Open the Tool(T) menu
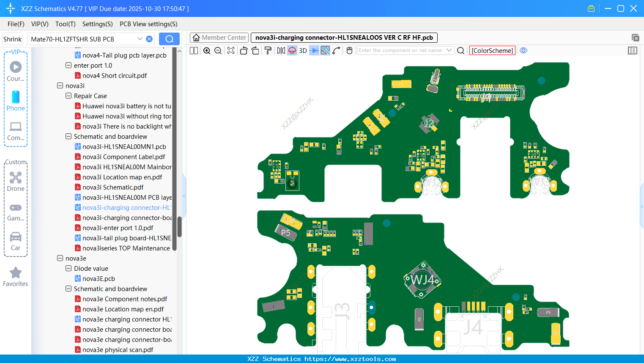Screen dimensions: 644x363 pos(66,24)
